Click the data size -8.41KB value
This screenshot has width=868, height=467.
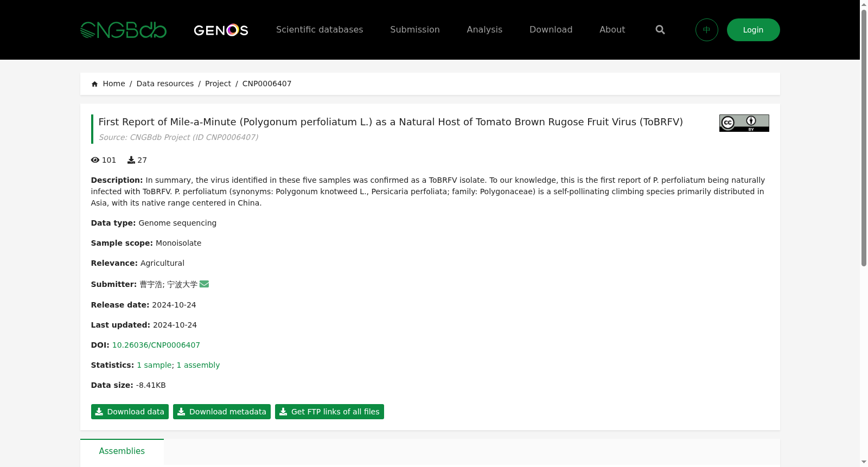tap(151, 385)
